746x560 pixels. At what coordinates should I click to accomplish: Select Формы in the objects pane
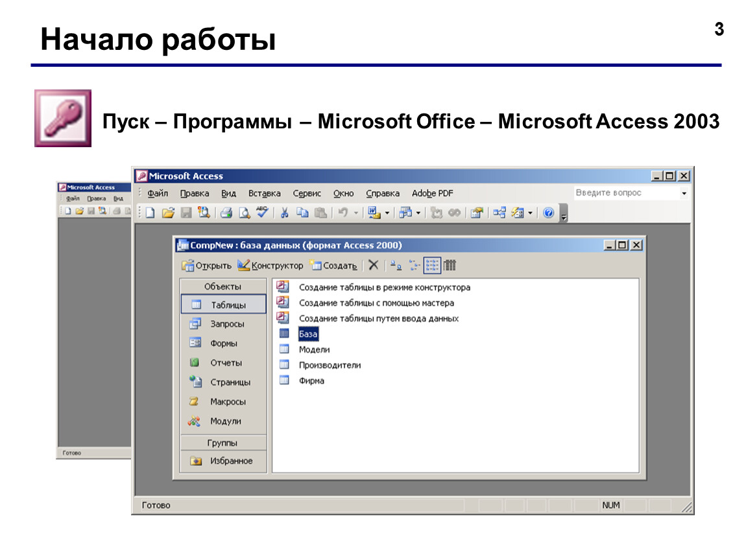tap(223, 344)
